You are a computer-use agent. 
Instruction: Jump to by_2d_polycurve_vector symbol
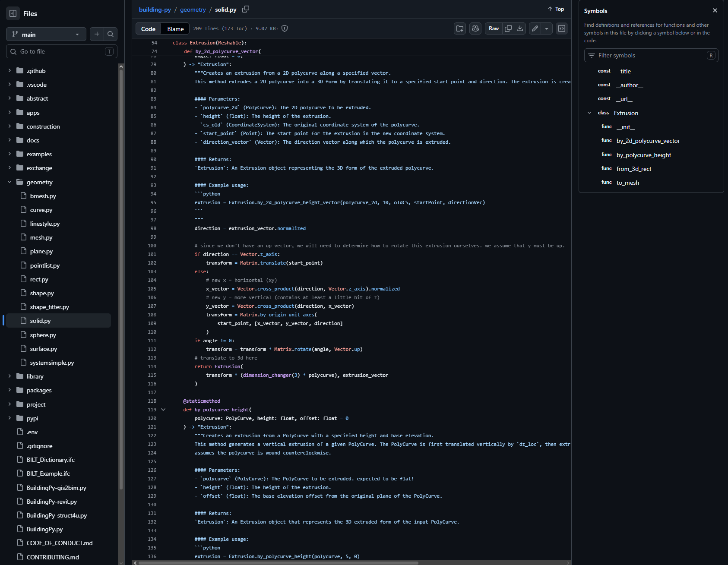[648, 141]
